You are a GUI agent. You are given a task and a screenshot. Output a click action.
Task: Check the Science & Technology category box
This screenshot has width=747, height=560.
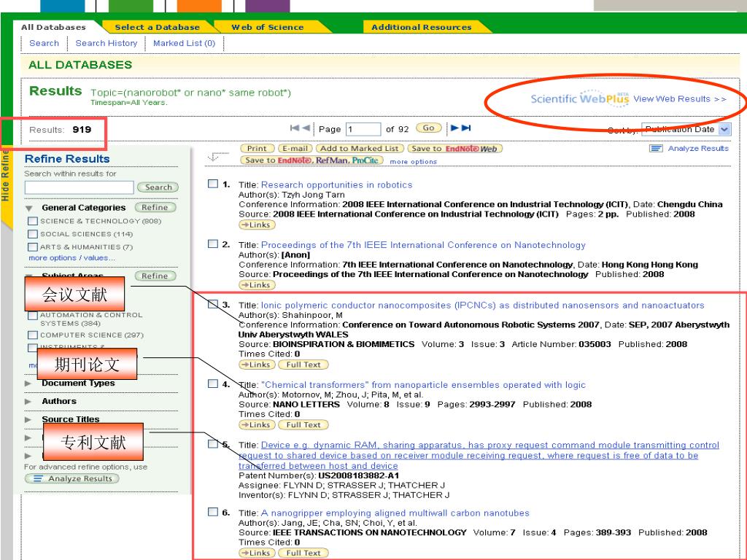(33, 221)
